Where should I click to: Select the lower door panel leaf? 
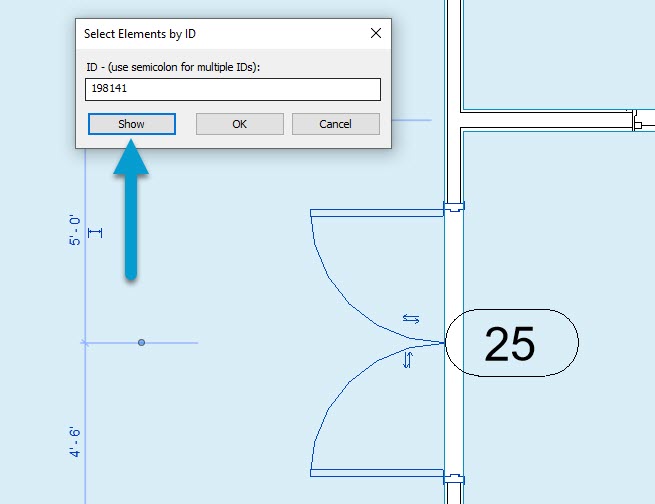[376, 473]
